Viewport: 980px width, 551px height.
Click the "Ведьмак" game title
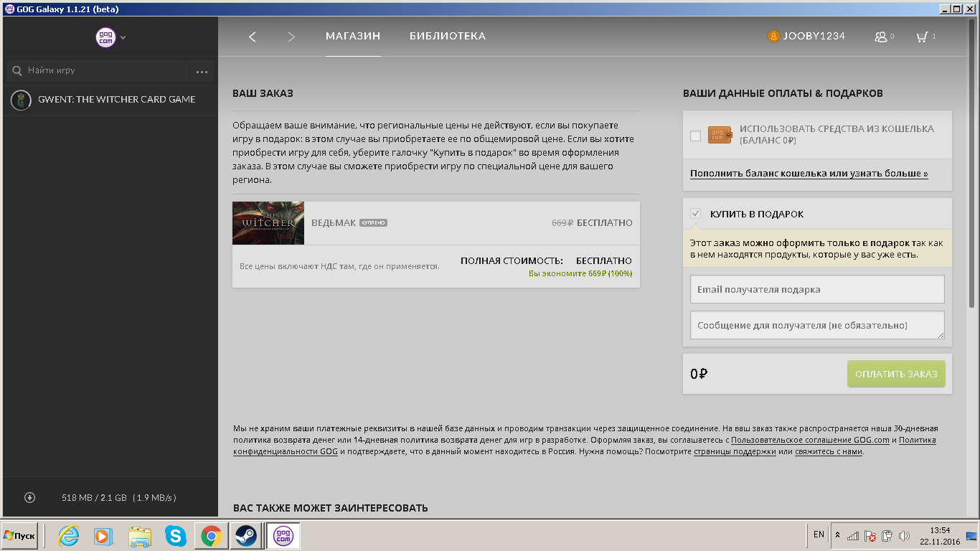click(x=334, y=222)
